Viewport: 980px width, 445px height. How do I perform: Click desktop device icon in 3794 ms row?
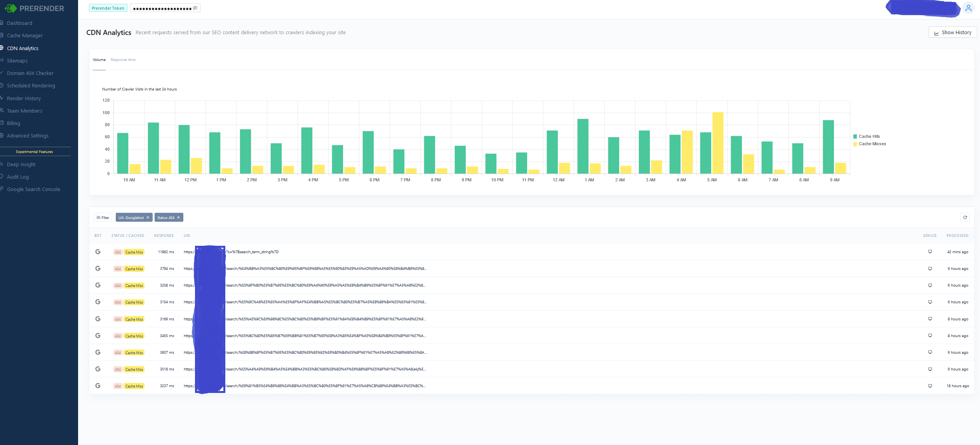[x=930, y=268]
